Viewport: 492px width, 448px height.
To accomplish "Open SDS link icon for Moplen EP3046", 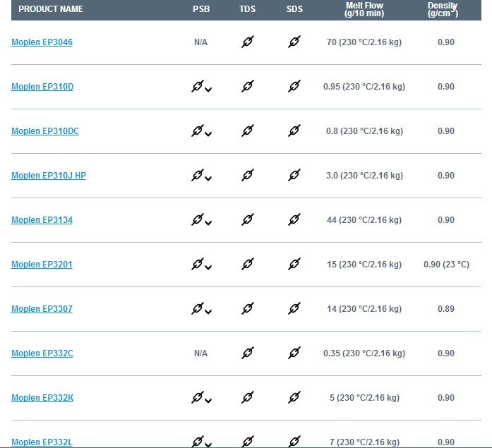I will [294, 42].
